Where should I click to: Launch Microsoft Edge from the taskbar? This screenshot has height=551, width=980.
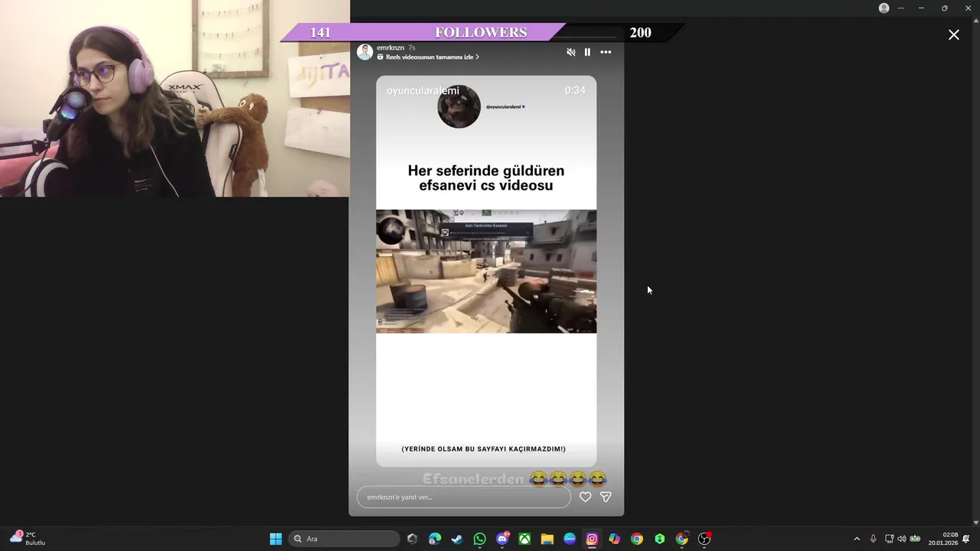pyautogui.click(x=435, y=539)
